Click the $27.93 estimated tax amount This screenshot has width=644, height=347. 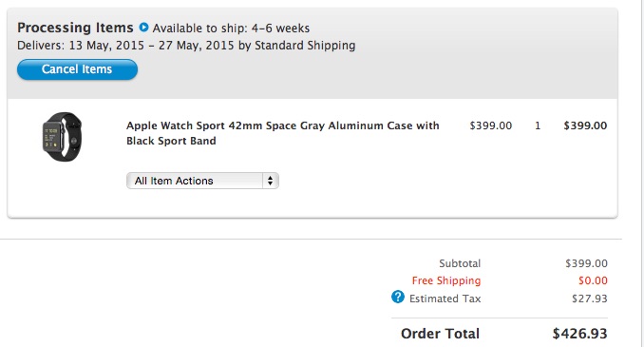point(589,299)
